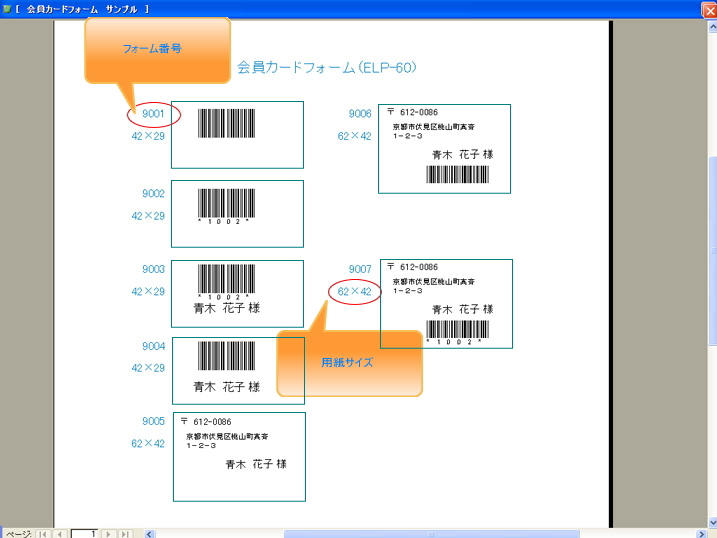Click the window icon in the title bar
The width and height of the screenshot is (717, 538).
(6, 9)
